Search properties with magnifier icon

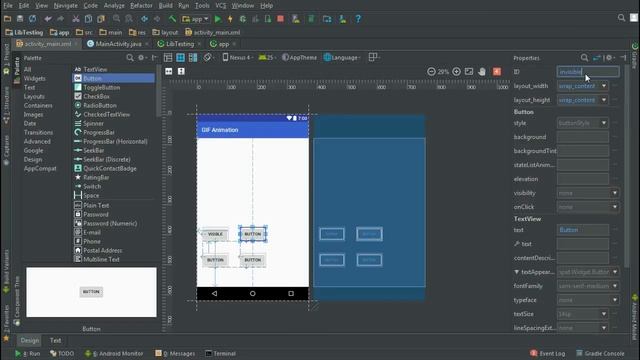click(x=584, y=58)
